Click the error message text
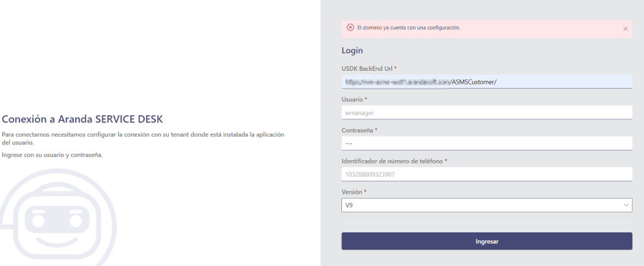This screenshot has height=266, width=644. pos(409,28)
